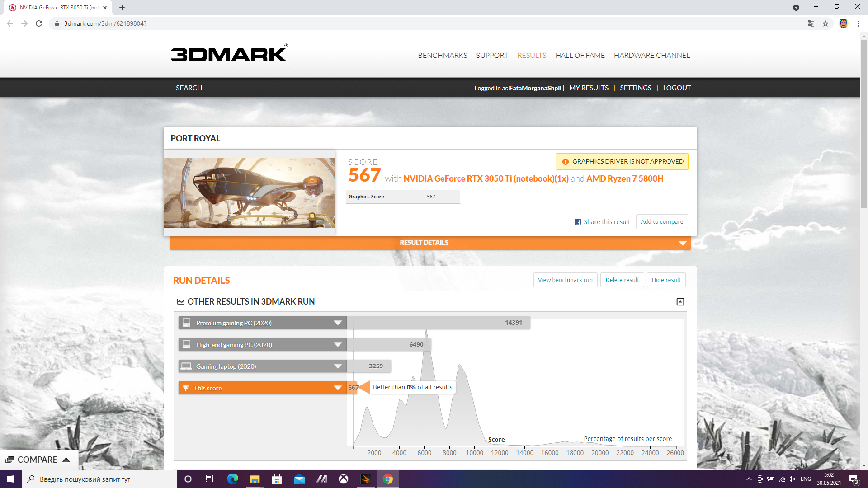Click the Add to compare button
This screenshot has height=488, width=868.
point(662,222)
